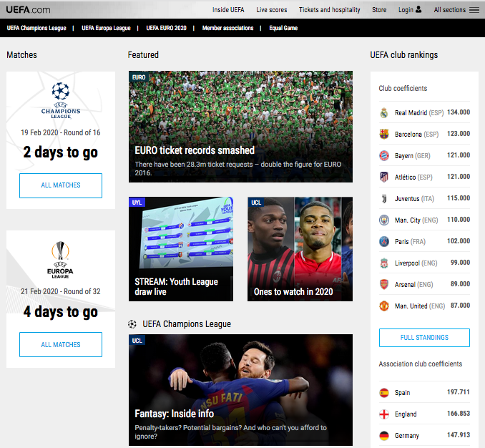The height and width of the screenshot is (448, 485).
Task: Click the Spain flag icon
Action: 384,393
